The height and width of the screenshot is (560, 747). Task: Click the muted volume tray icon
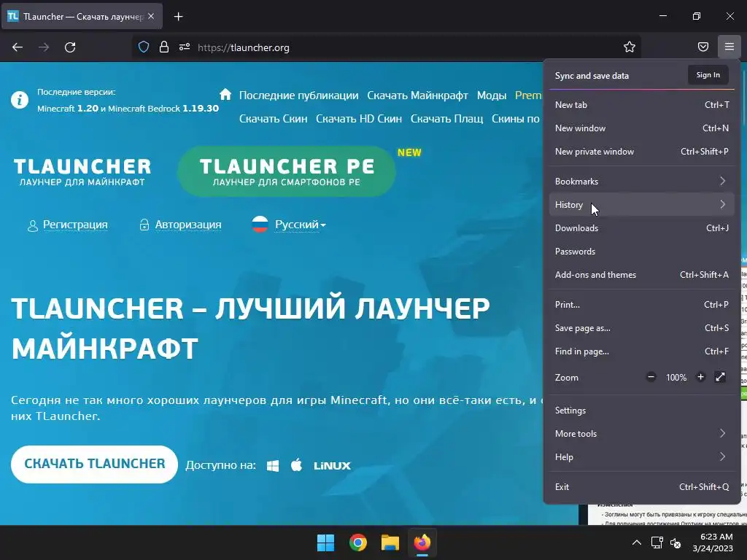pyautogui.click(x=676, y=542)
